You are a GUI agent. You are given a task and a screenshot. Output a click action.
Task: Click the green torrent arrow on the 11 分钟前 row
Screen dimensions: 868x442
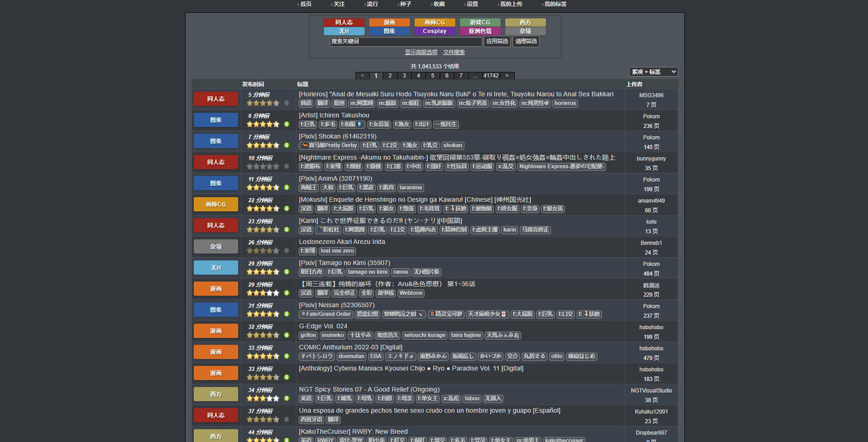(x=286, y=188)
